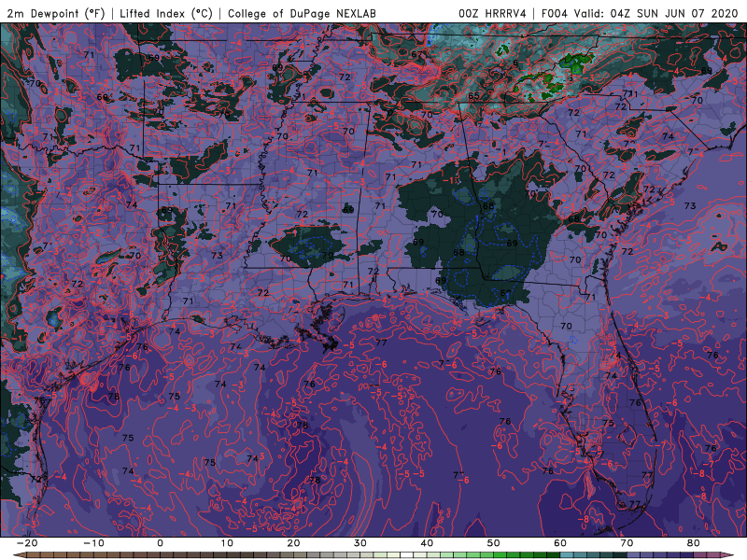
Task: Click the "00Z HRRRV4" model run label
Action: click(492, 13)
